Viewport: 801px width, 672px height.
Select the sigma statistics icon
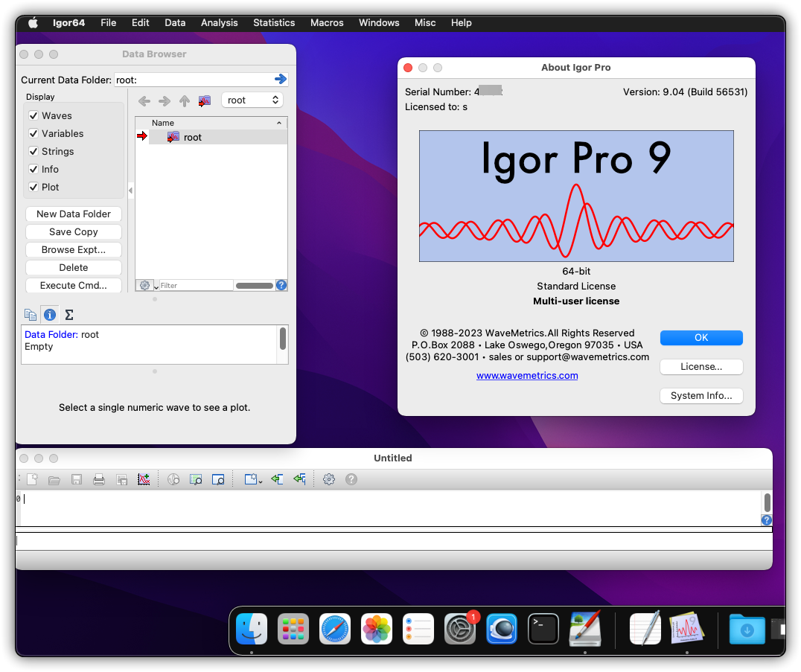pos(69,315)
